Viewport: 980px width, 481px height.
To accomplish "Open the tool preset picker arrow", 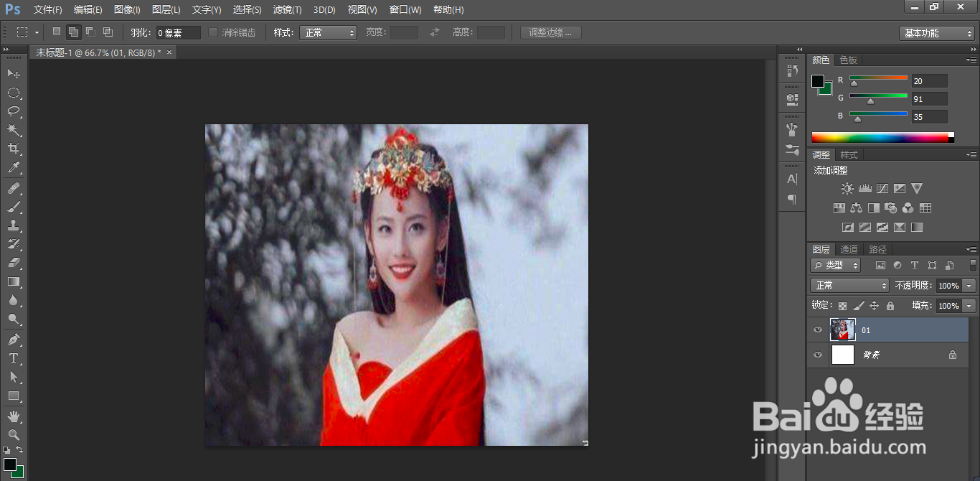I will coord(35,32).
